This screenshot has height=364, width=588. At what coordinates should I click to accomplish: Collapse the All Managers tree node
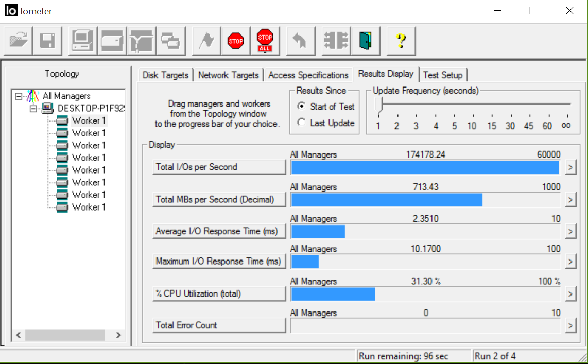coord(19,96)
